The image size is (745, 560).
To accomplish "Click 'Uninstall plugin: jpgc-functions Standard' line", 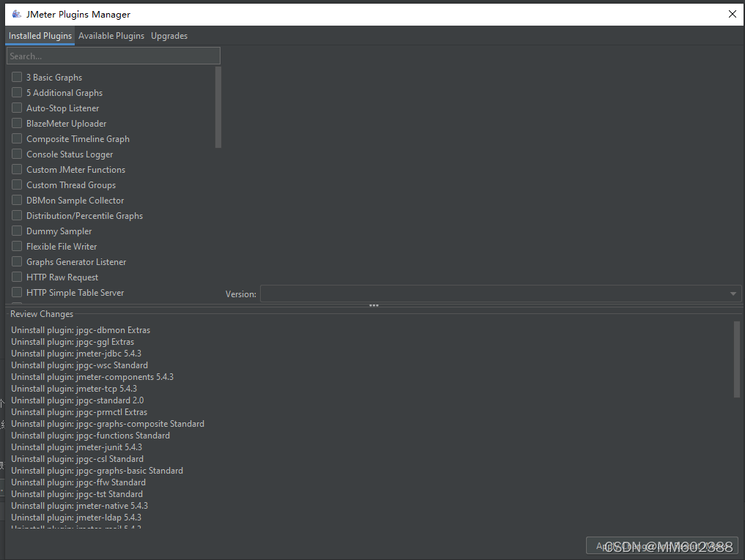I will pos(90,436).
